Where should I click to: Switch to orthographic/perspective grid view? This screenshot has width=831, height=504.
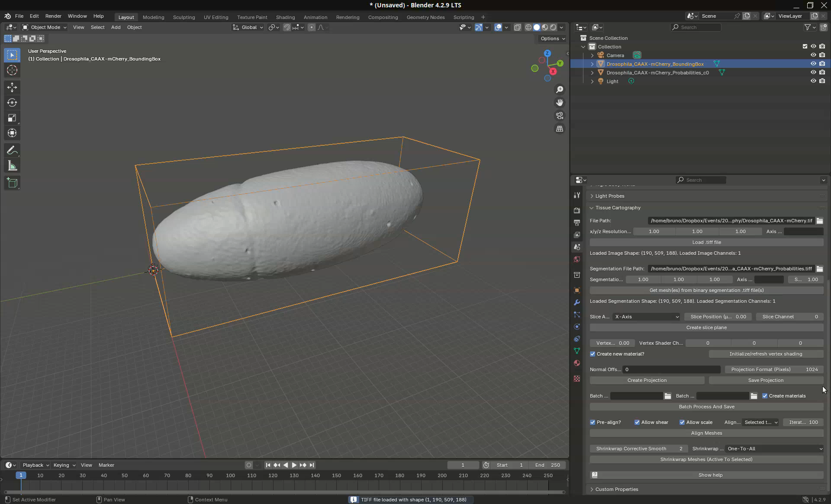coord(560,129)
